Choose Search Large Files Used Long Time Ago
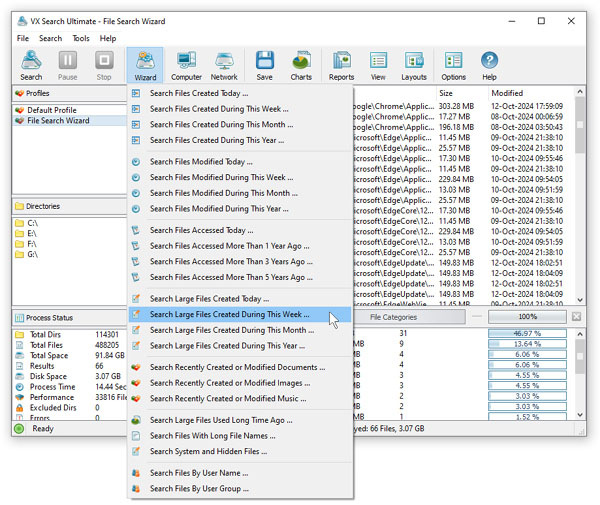Screen dimensions: 600x505 pos(240,420)
